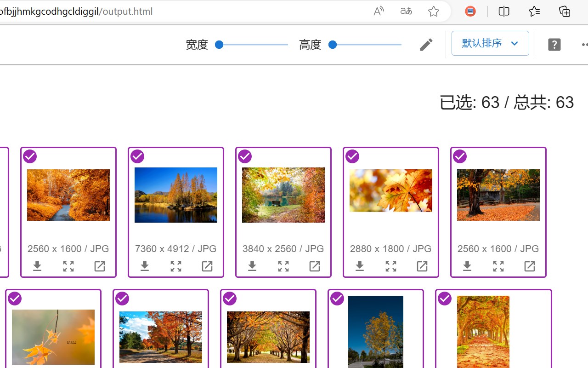Deselect the country road trees image checkmark
This screenshot has width=588, height=368.
122,299
